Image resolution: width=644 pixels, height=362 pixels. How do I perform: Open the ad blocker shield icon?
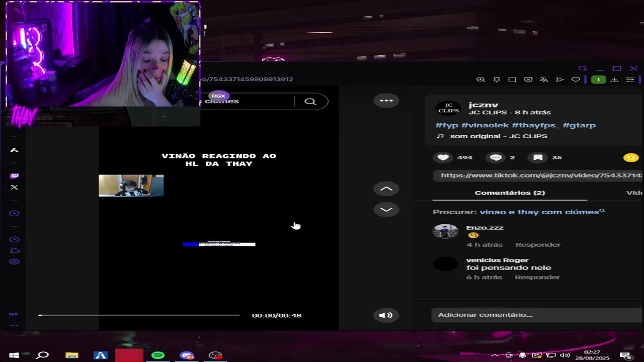coord(528,79)
